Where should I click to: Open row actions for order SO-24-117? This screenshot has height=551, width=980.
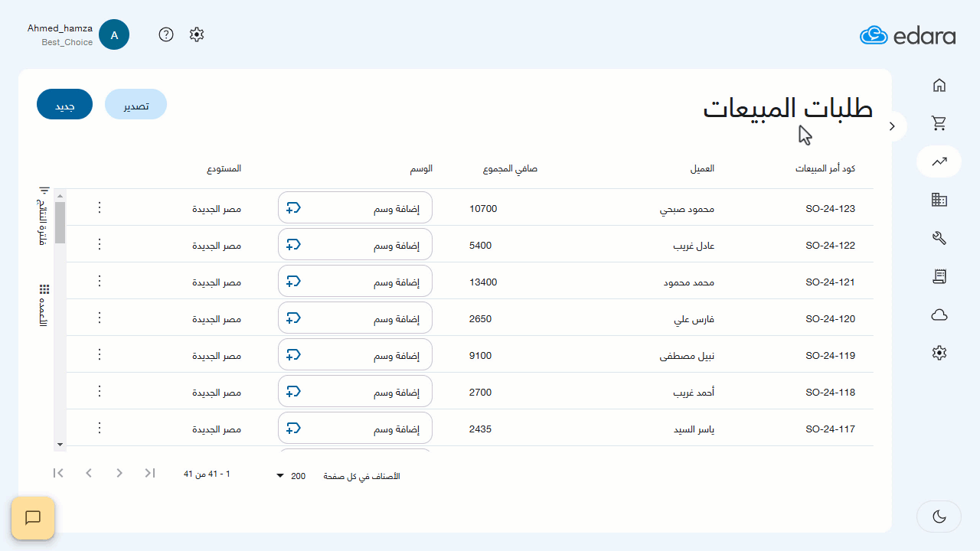(99, 428)
